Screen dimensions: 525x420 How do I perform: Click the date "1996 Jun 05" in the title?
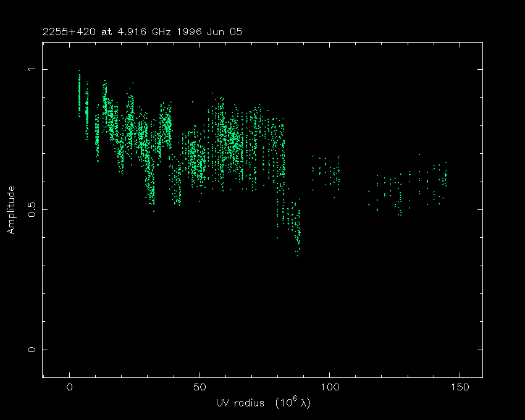pyautogui.click(x=208, y=31)
